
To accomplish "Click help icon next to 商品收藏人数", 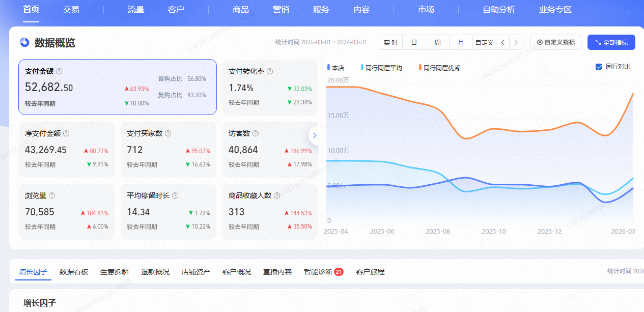I will tap(277, 195).
